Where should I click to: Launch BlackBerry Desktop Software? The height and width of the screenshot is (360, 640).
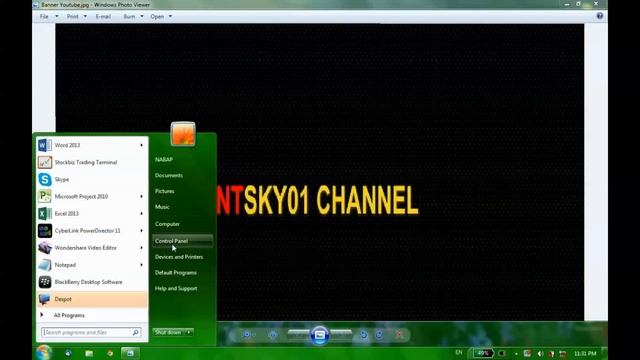click(x=92, y=282)
